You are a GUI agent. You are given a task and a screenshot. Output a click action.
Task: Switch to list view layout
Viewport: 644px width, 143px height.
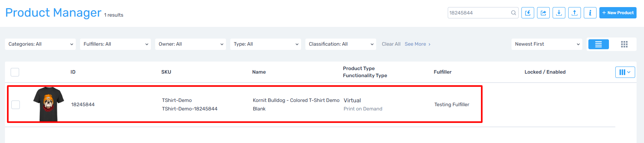point(598,44)
